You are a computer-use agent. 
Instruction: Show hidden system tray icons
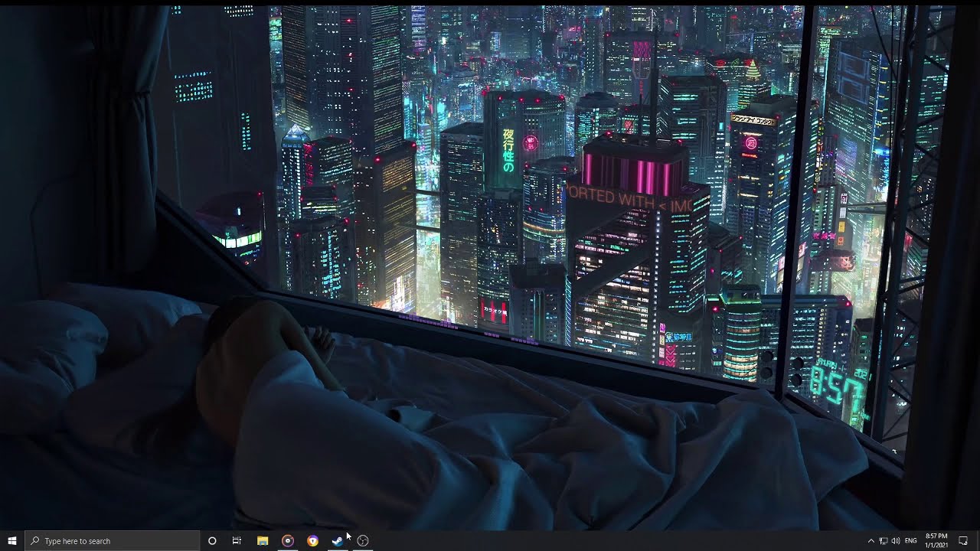[871, 541]
